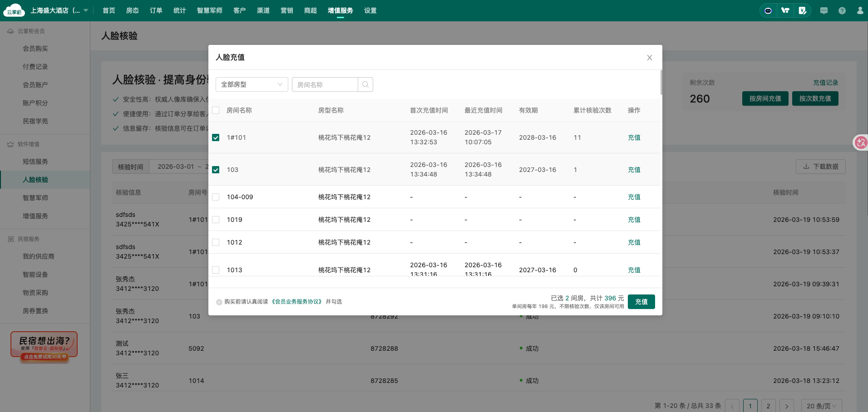Click the room name search magnifier
This screenshot has height=412, width=868.
pos(365,84)
